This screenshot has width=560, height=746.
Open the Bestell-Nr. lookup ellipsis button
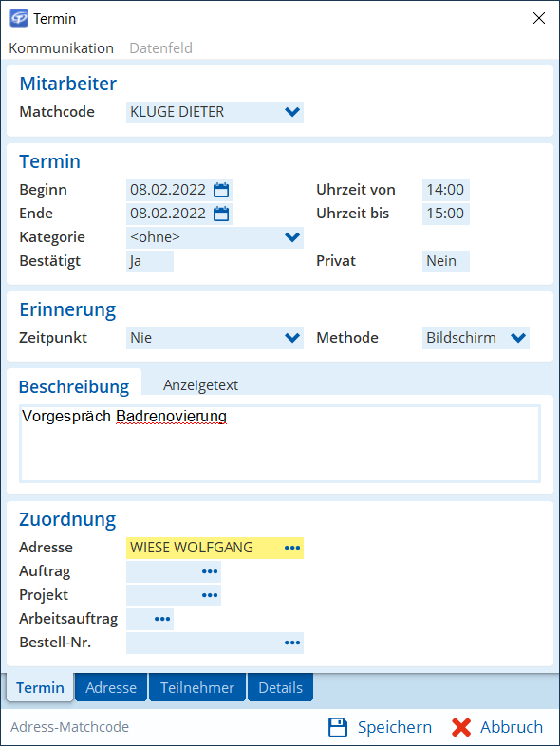[292, 643]
